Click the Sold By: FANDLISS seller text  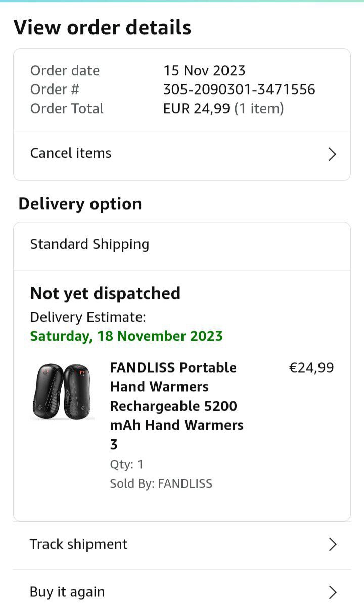click(161, 483)
